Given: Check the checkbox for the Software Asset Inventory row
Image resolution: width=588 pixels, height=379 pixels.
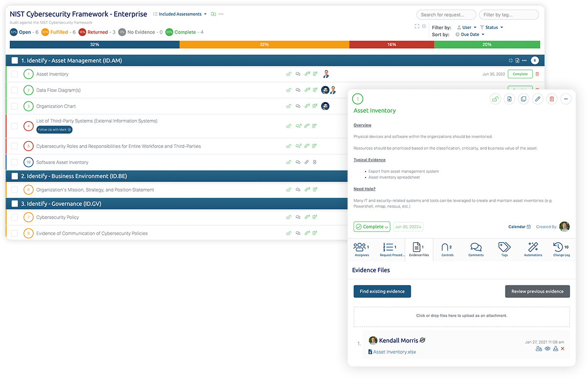Looking at the screenshot, I should pos(14,162).
